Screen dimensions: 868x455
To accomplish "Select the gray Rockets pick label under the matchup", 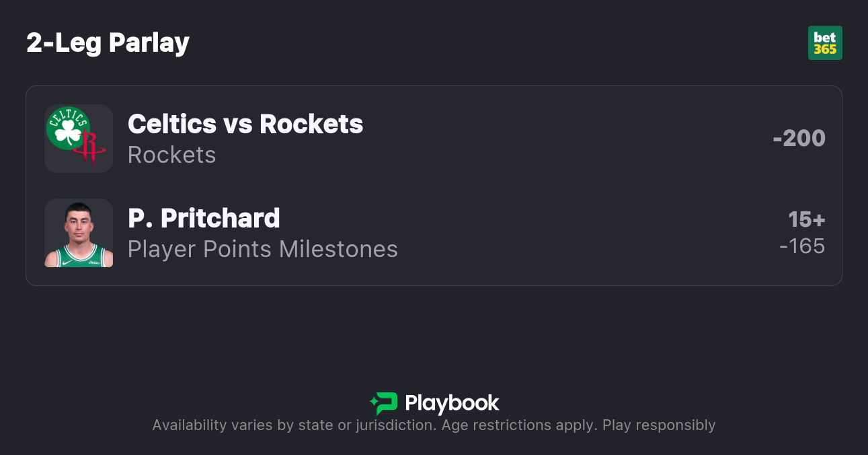I will coord(171,155).
